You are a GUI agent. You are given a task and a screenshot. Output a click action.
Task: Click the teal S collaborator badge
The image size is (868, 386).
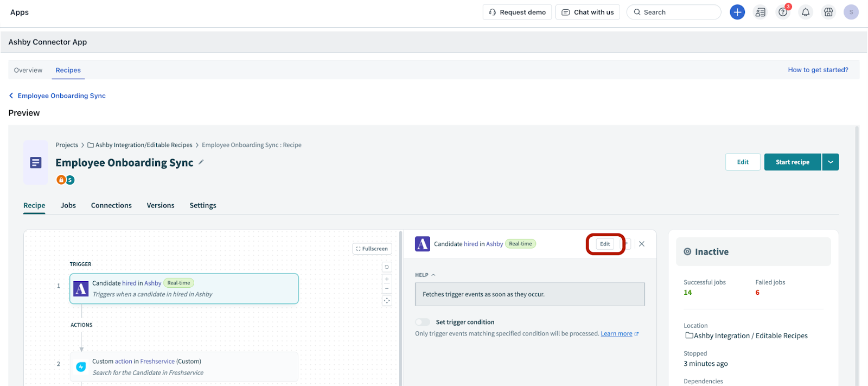tap(70, 180)
